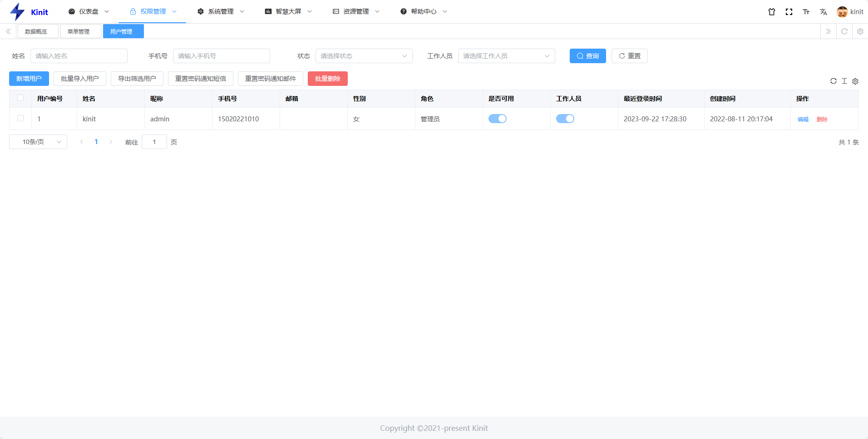Toggle fullscreen mode icon
The height and width of the screenshot is (439, 868).
(x=789, y=12)
